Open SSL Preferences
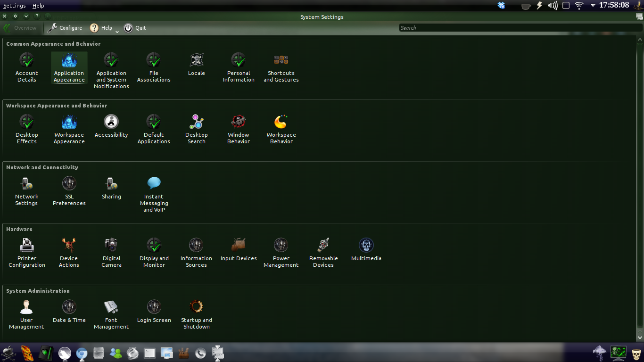The image size is (644, 362). tap(69, 191)
